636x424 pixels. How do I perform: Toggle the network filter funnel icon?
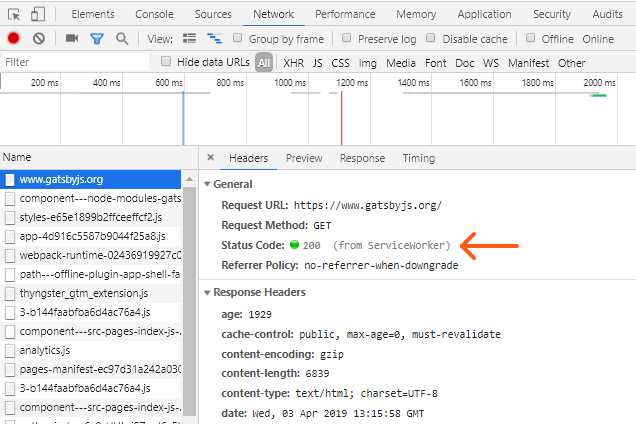[x=97, y=38]
